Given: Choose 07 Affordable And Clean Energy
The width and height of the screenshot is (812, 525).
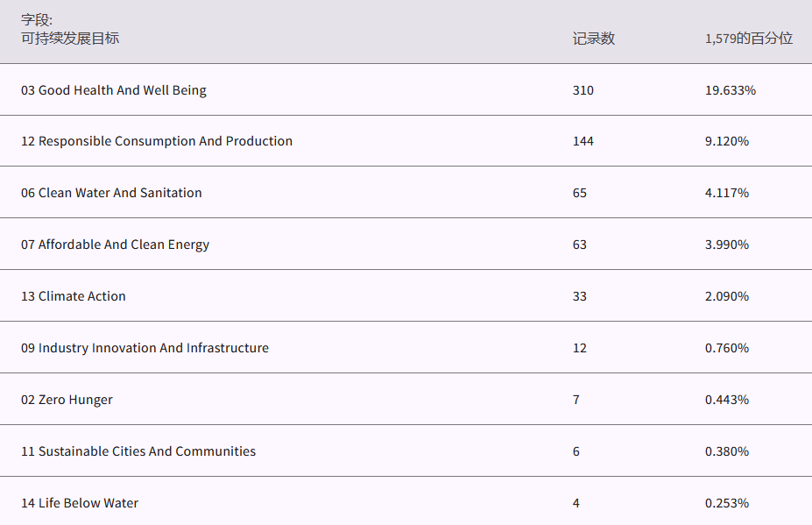Looking at the screenshot, I should 116,245.
